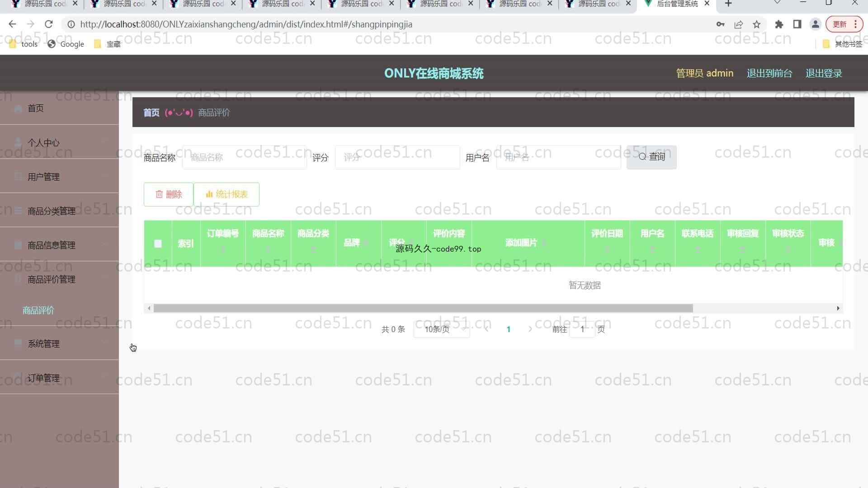Open the 10条/页 page size dropdown

(442, 329)
